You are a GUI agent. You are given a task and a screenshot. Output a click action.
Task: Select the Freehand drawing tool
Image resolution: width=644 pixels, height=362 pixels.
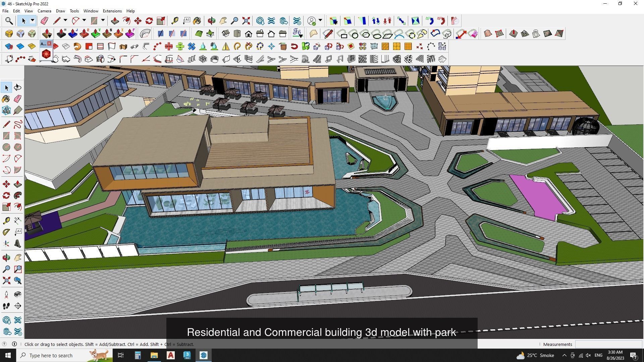[x=18, y=124]
